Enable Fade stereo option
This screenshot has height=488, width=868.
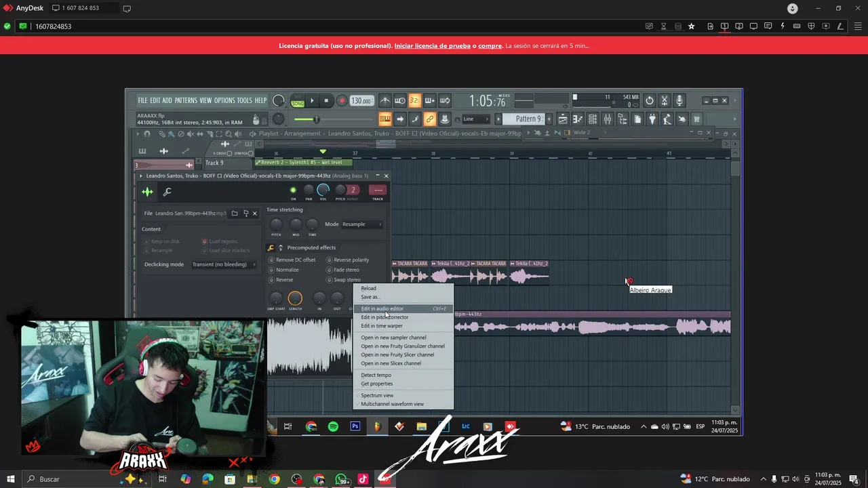343,270
